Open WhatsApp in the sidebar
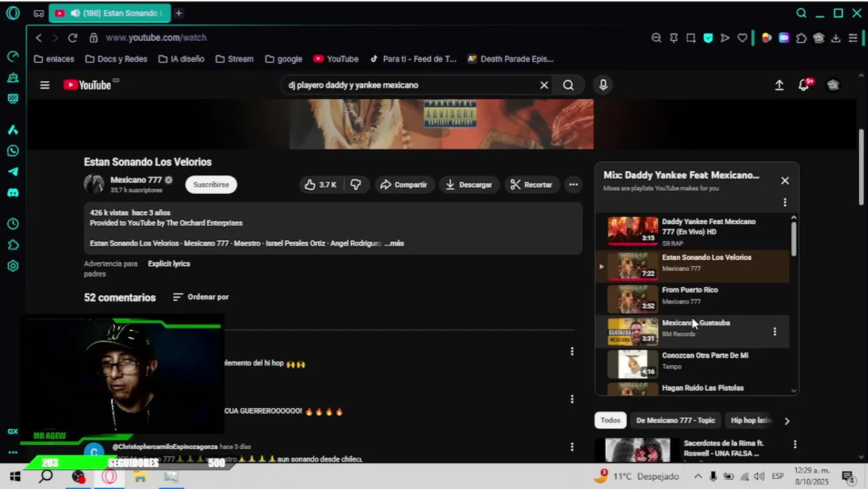 [x=12, y=151]
